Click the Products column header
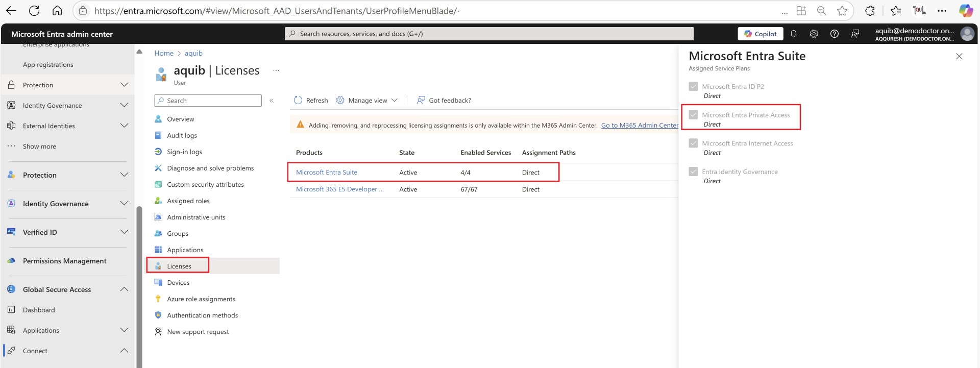Screen dimensions: 980x368 point(309,153)
